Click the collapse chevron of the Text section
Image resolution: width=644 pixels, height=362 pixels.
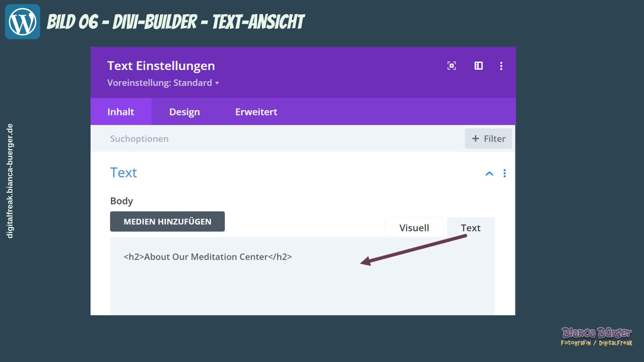pyautogui.click(x=490, y=174)
